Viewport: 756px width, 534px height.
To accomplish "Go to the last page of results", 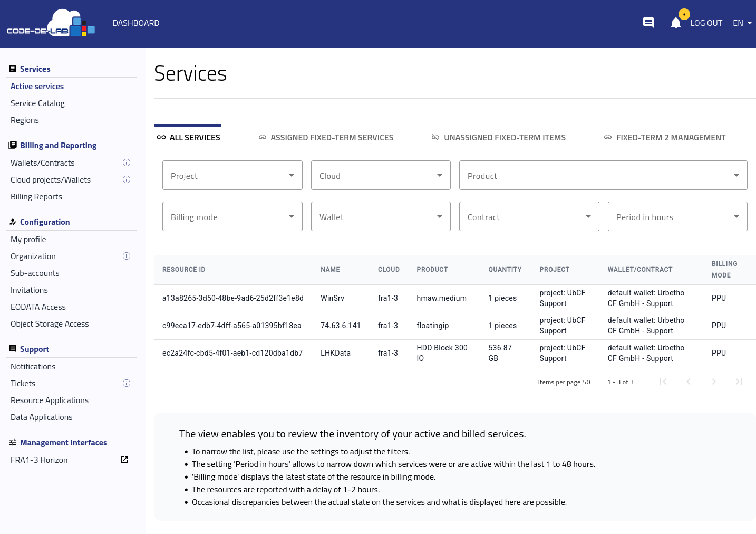I will click(x=739, y=382).
